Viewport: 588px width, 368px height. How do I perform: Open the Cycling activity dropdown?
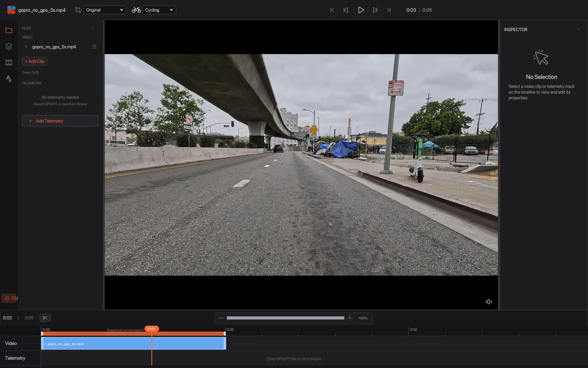pyautogui.click(x=159, y=10)
